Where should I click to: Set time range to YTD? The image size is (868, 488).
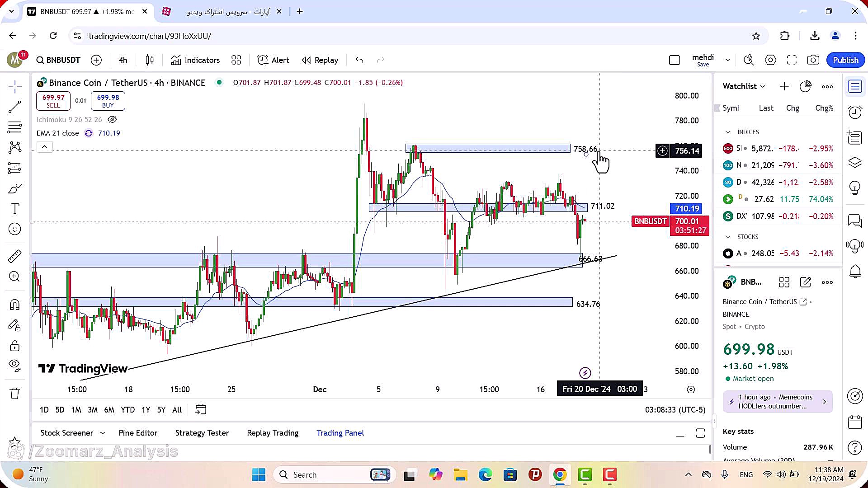[127, 410]
